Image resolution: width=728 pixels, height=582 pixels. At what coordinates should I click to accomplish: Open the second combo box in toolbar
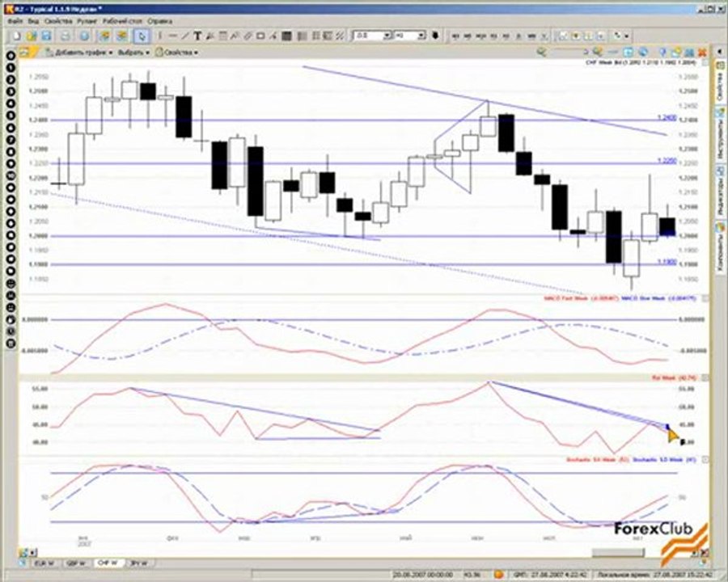click(409, 36)
